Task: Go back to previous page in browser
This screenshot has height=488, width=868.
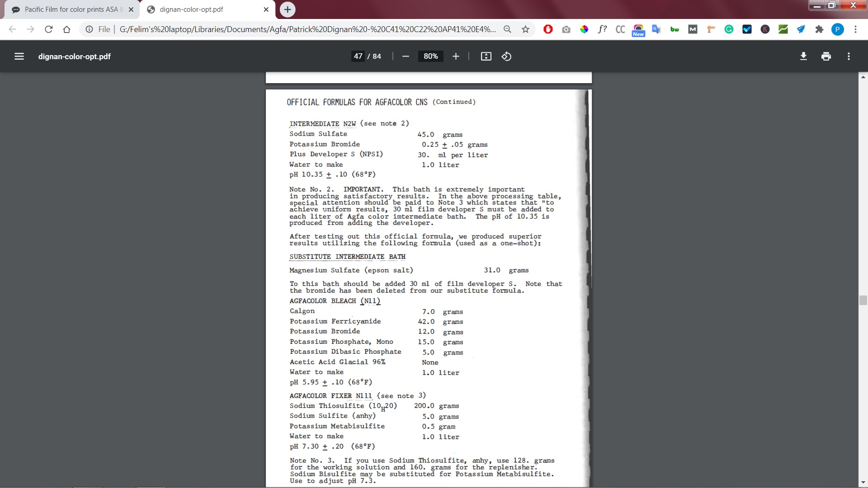Action: (13, 29)
